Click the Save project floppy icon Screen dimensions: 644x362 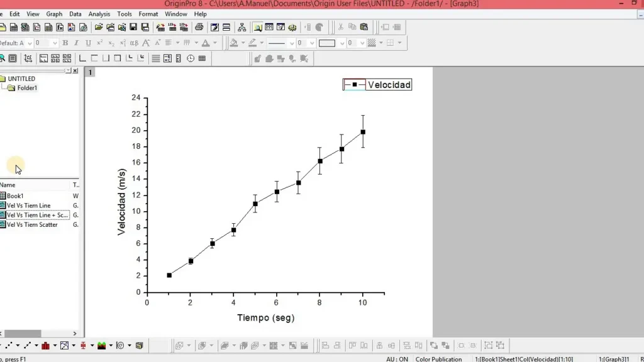(133, 27)
